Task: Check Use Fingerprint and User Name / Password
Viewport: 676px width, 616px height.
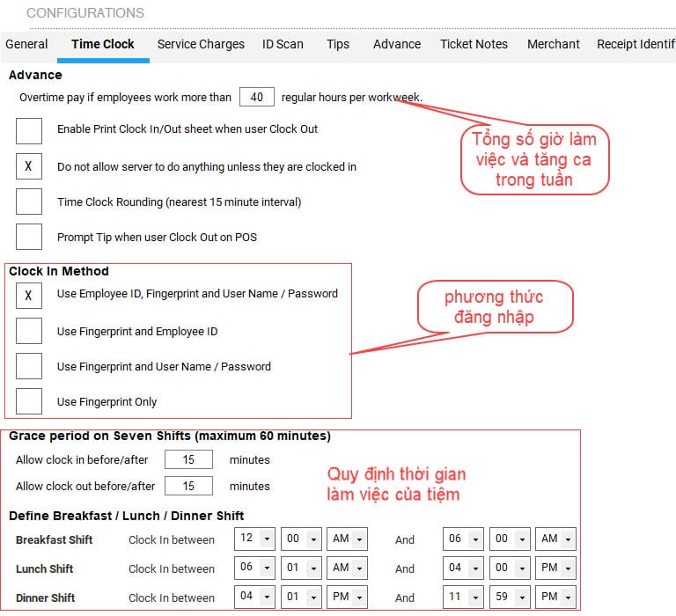Action: click(29, 366)
